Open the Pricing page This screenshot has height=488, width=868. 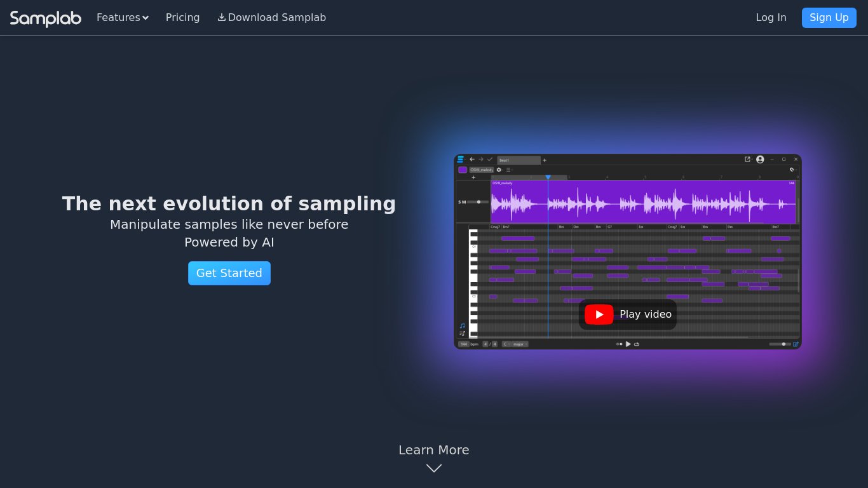point(182,18)
